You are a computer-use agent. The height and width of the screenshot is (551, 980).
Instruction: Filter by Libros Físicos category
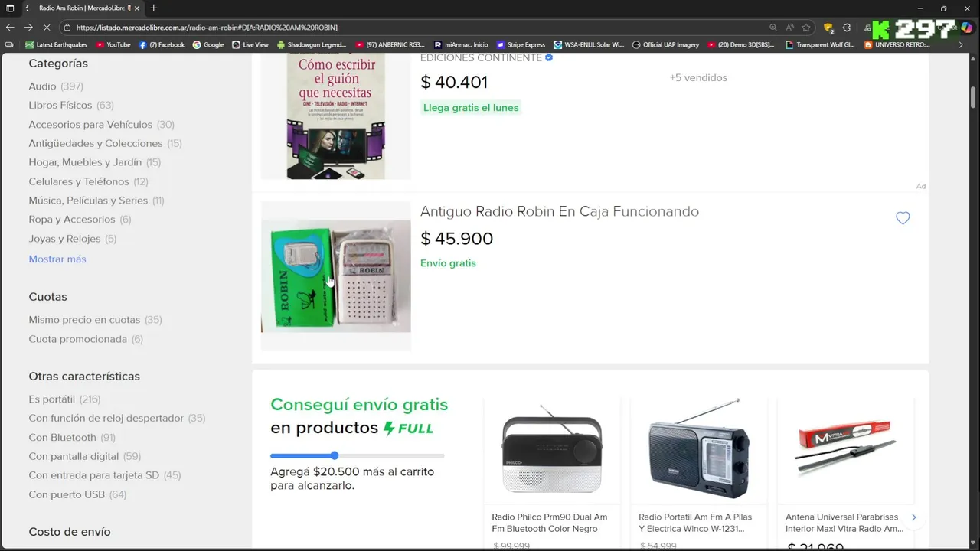[71, 105]
